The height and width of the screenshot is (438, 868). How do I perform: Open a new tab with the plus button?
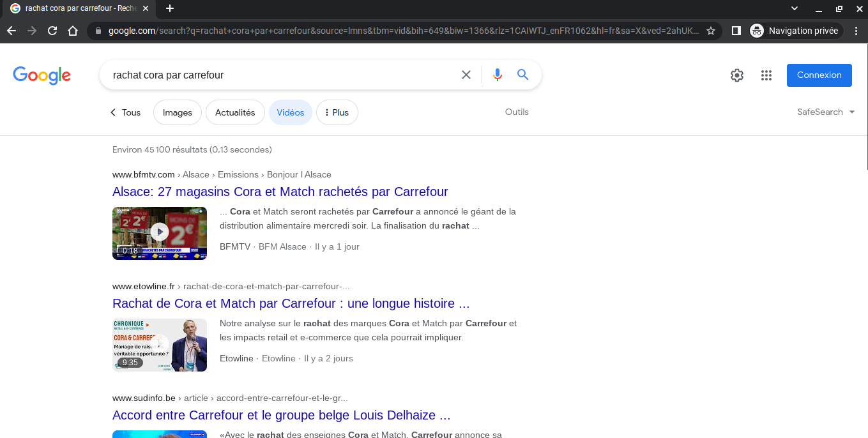point(170,9)
